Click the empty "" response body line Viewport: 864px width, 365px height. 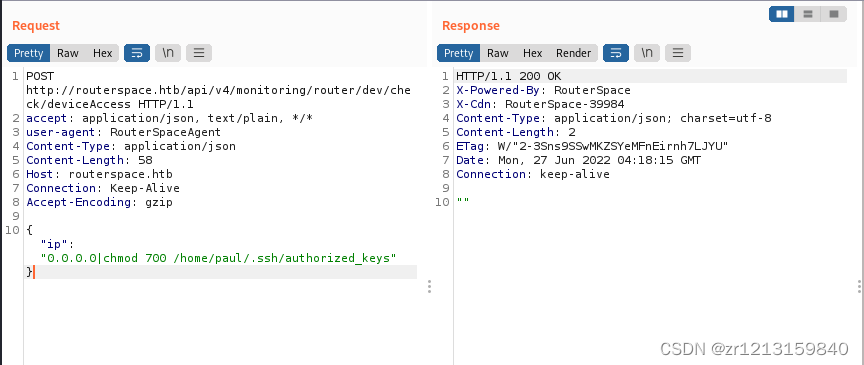coord(462,202)
